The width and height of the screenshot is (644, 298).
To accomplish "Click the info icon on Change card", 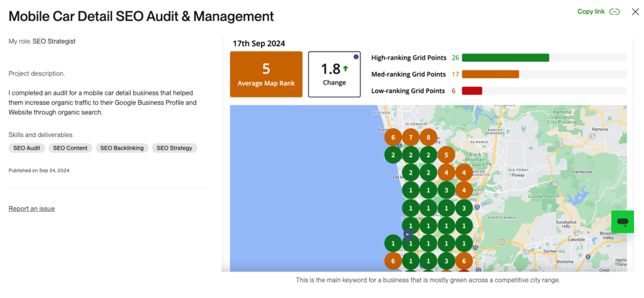I will pos(356,57).
